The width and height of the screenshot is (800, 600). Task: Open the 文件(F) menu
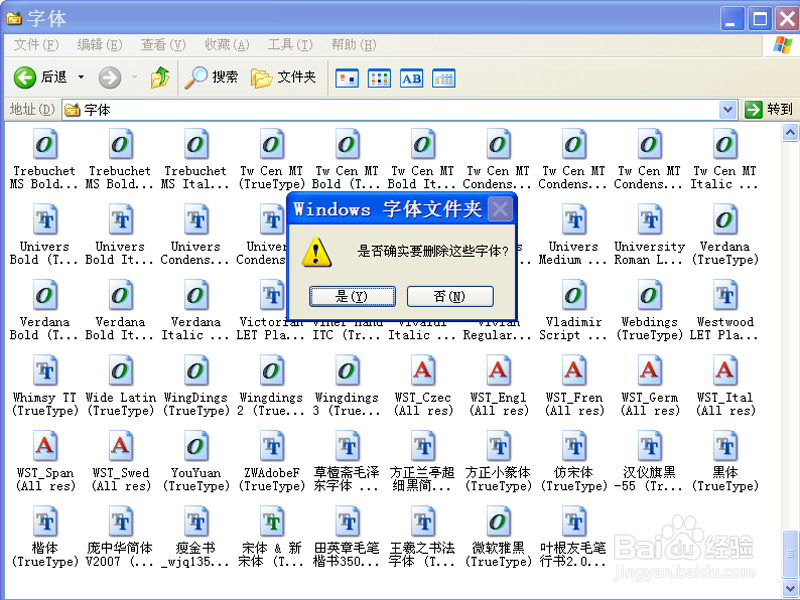click(36, 45)
